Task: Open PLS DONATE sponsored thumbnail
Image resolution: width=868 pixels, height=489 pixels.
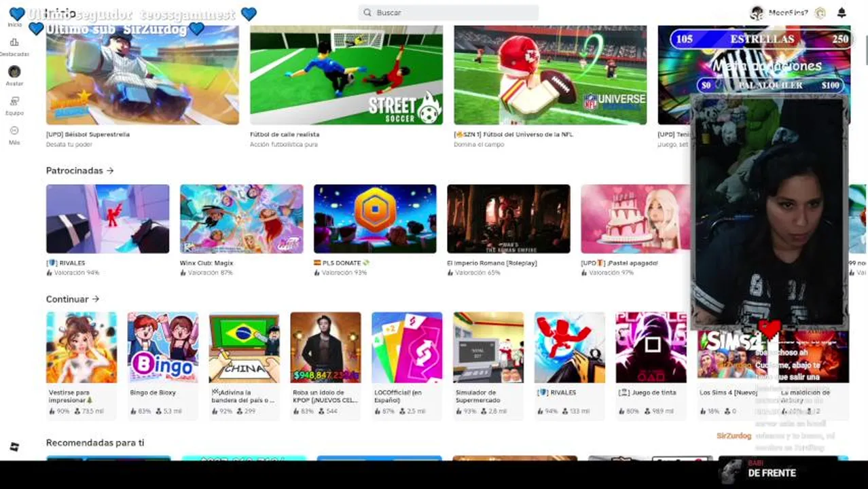Action: [375, 219]
